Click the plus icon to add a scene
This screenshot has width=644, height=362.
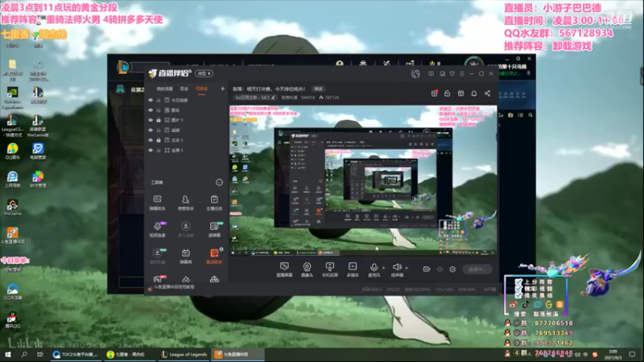click(x=223, y=88)
